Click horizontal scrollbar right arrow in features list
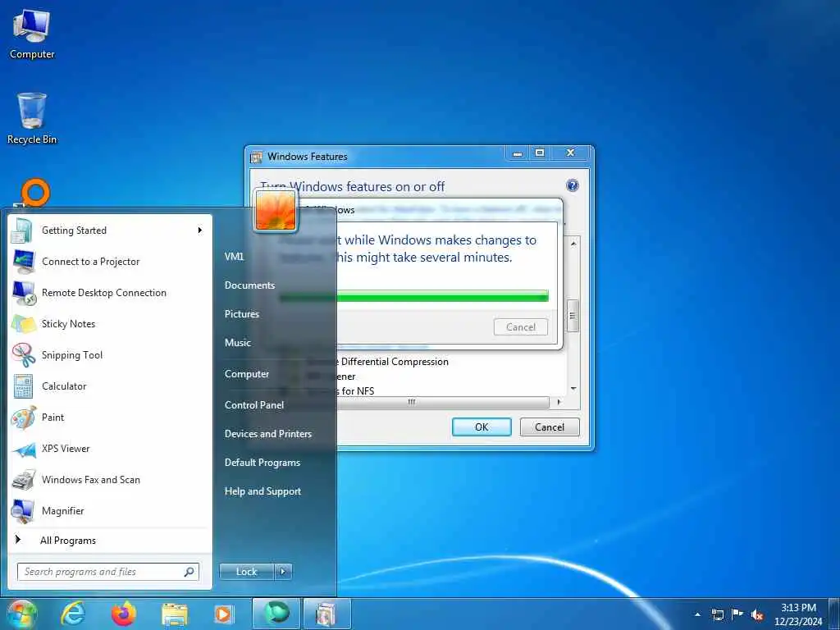 point(559,402)
